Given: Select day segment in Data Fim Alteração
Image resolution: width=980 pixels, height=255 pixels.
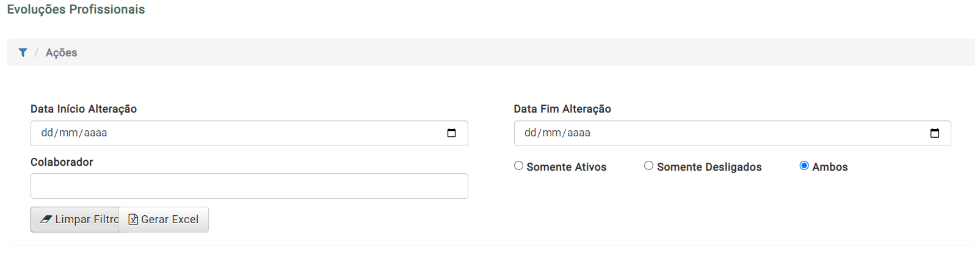Looking at the screenshot, I should point(531,133).
